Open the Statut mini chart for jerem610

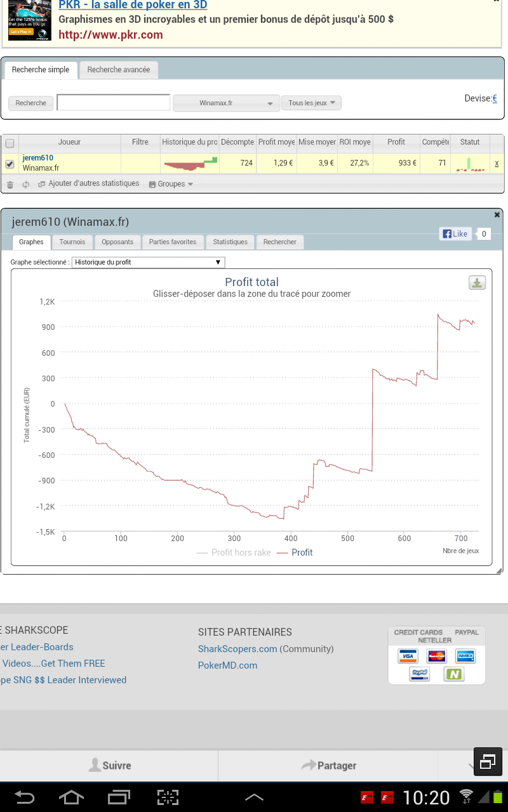click(470, 164)
